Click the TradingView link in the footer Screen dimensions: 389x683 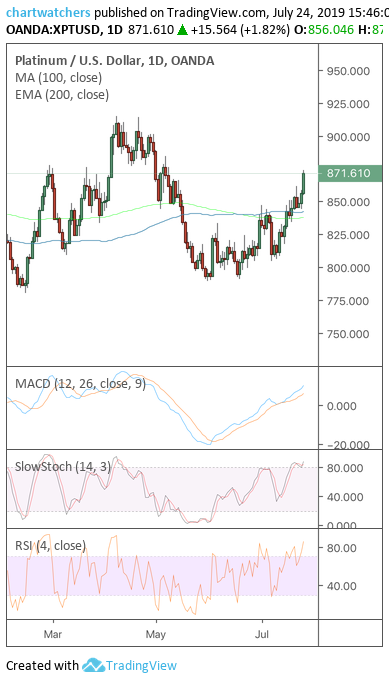pos(142,666)
